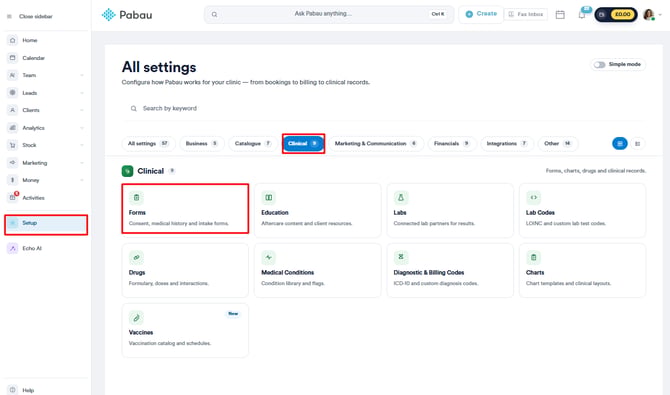Switch to the card grid view
This screenshot has height=395, width=670.
[x=620, y=144]
